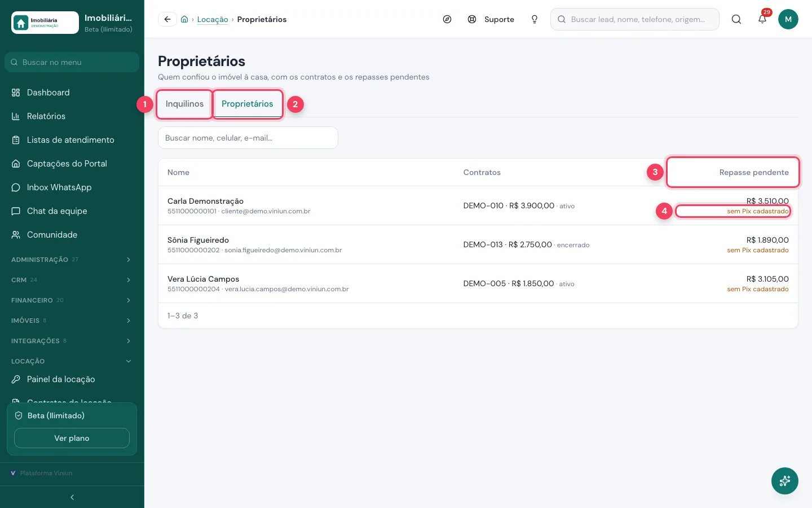Click the Ver plano button
The height and width of the screenshot is (508, 812).
click(x=72, y=438)
